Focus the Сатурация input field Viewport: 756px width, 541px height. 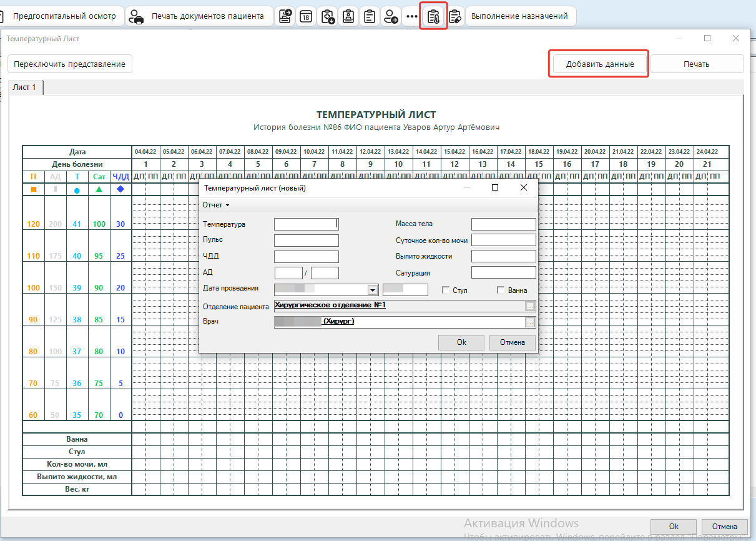504,273
